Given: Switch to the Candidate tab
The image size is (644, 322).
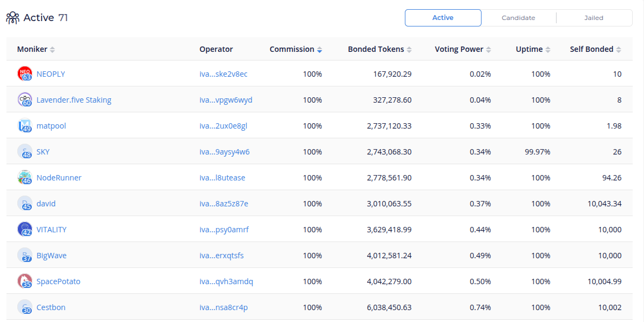Looking at the screenshot, I should coord(518,18).
